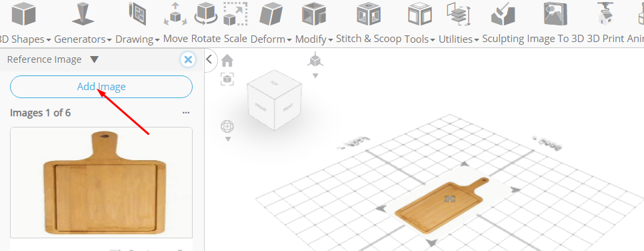Expand the Modify dropdown menu
644x251 pixels.
tap(314, 39)
